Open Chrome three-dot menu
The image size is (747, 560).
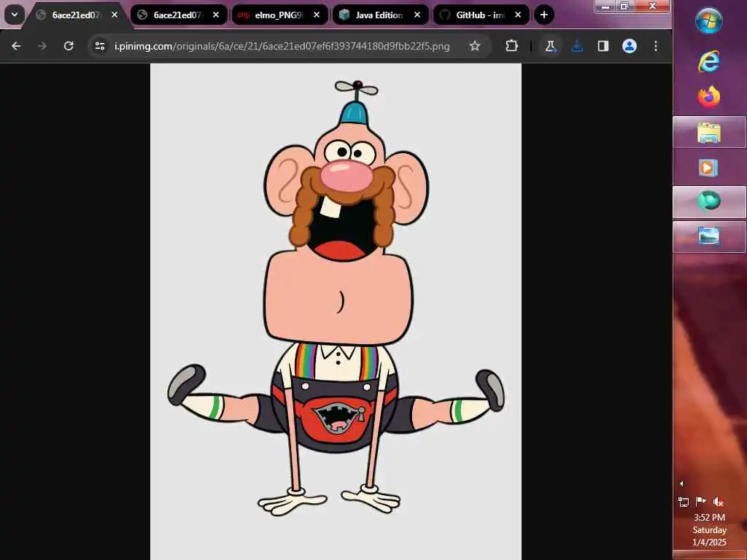[x=656, y=46]
